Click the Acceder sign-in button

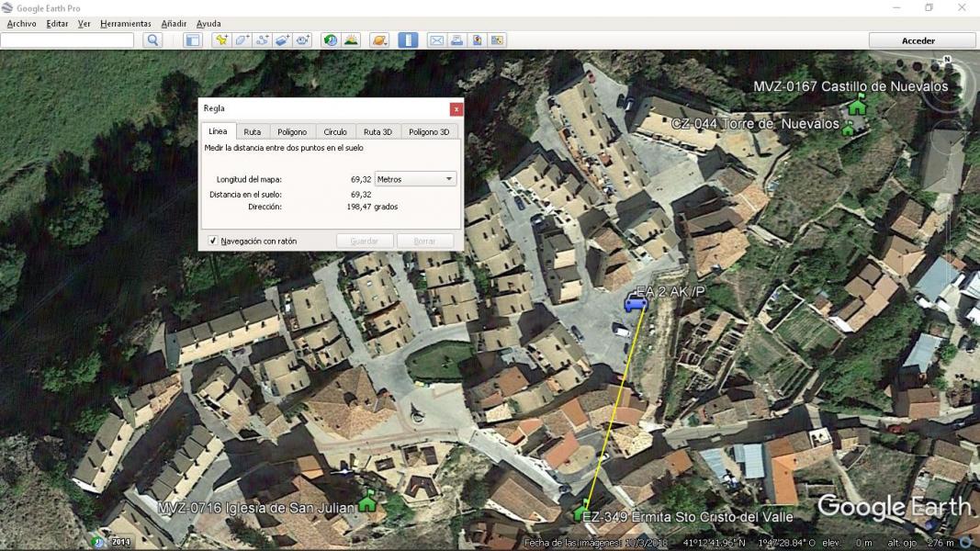tap(921, 40)
